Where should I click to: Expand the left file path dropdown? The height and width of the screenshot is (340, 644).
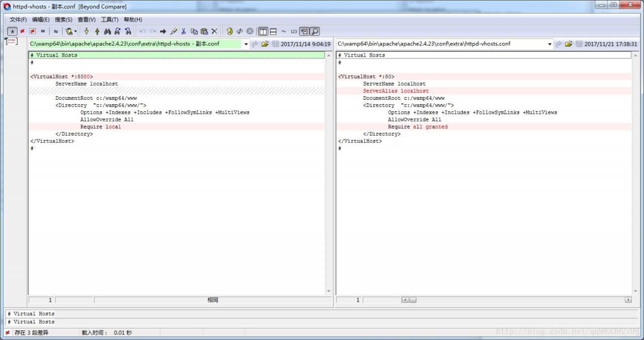[246, 44]
